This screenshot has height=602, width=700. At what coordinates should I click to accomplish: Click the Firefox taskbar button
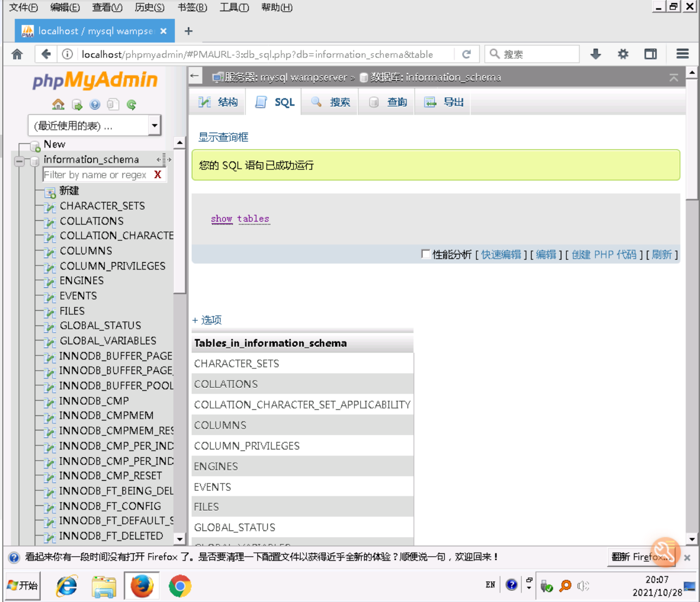[142, 586]
